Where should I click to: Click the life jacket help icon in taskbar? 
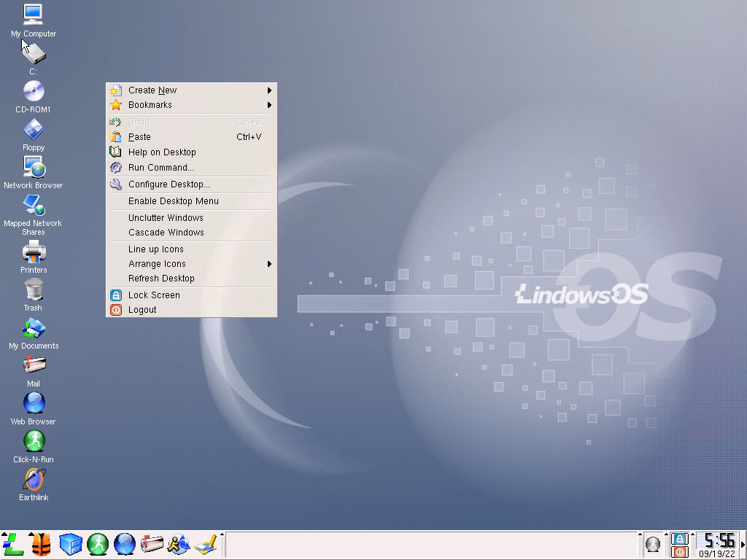point(41,544)
